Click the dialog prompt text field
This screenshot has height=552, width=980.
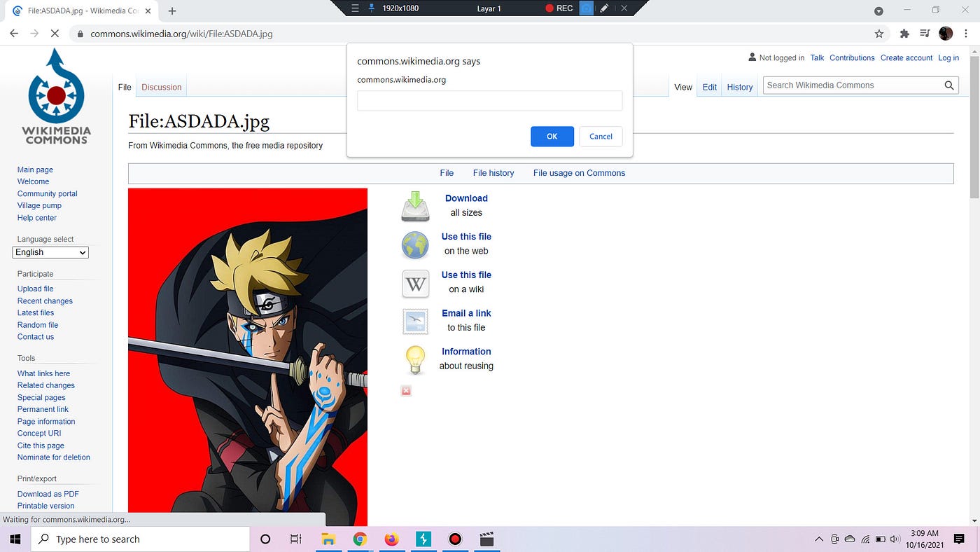[490, 101]
